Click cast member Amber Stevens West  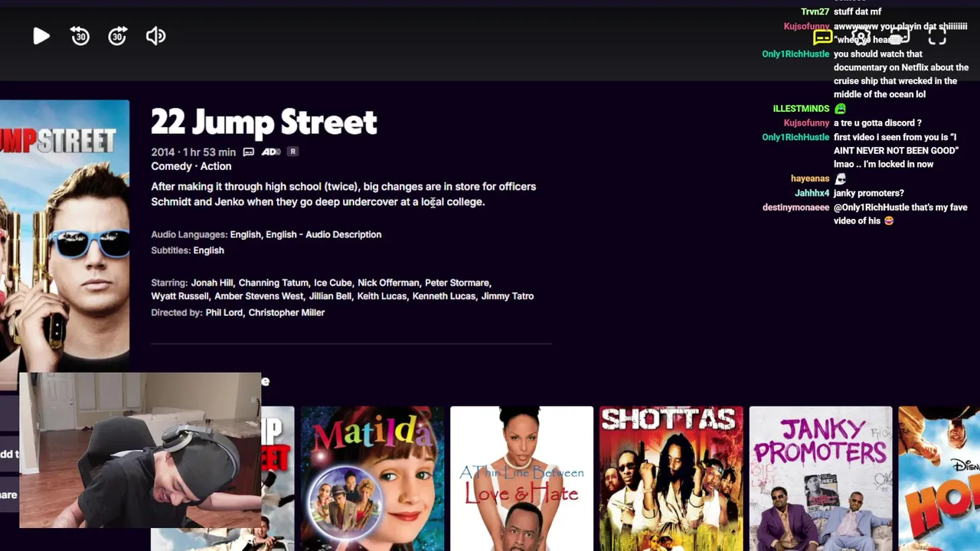259,296
